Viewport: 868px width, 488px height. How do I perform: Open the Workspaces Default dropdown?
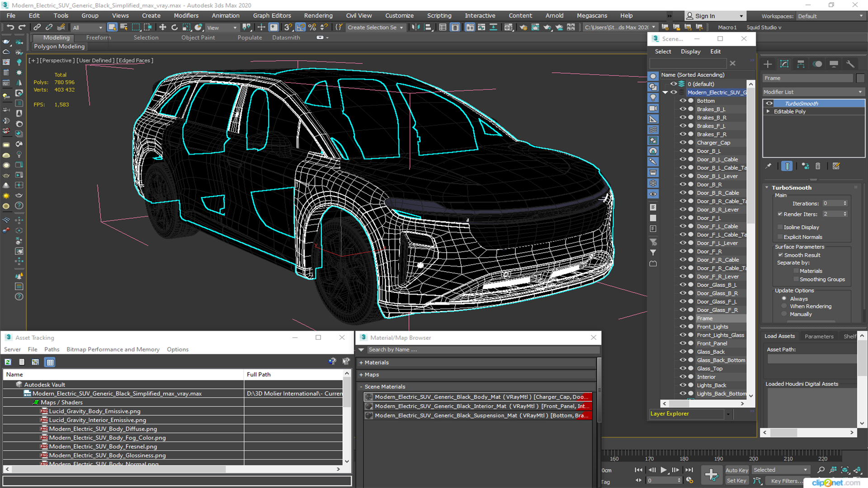tap(830, 16)
